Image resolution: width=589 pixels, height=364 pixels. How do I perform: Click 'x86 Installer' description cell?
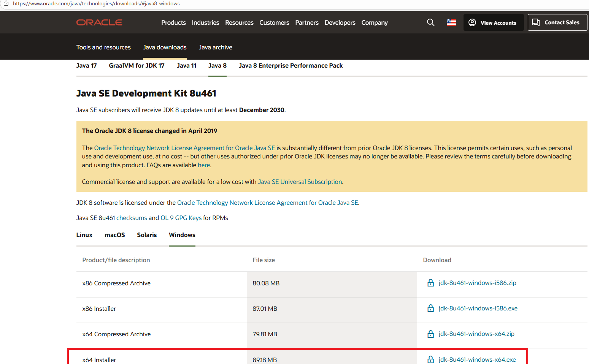tap(99, 309)
